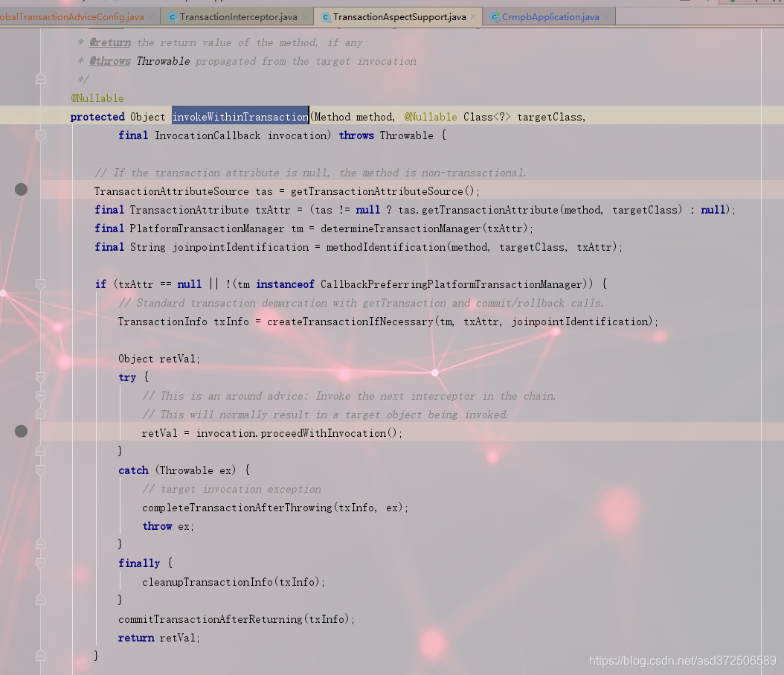Click completeTransactionAfterThrowing call
This screenshot has width=784, height=675.
coord(237,508)
